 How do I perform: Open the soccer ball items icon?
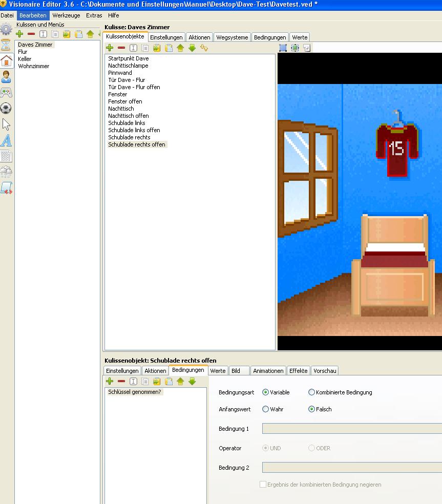(x=6, y=108)
